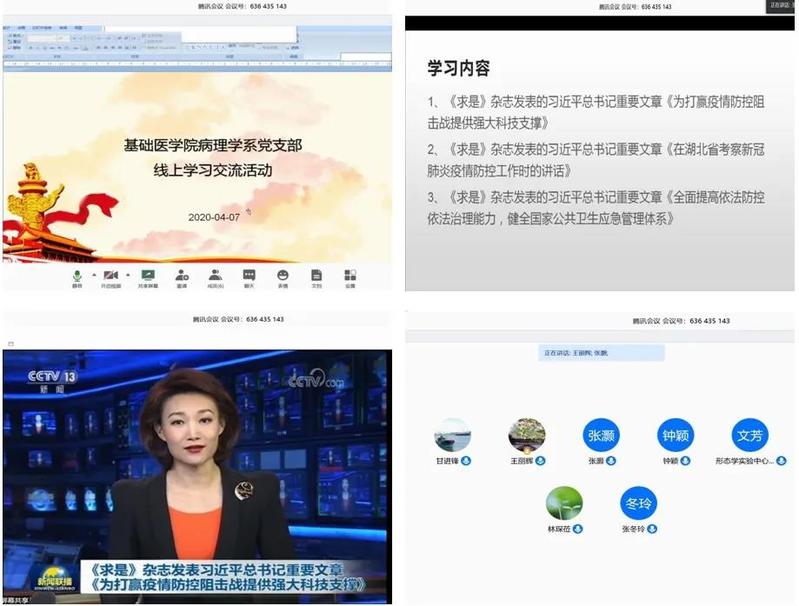Select 王丽辉's landscape avatar
799x606 pixels.
[527, 435]
